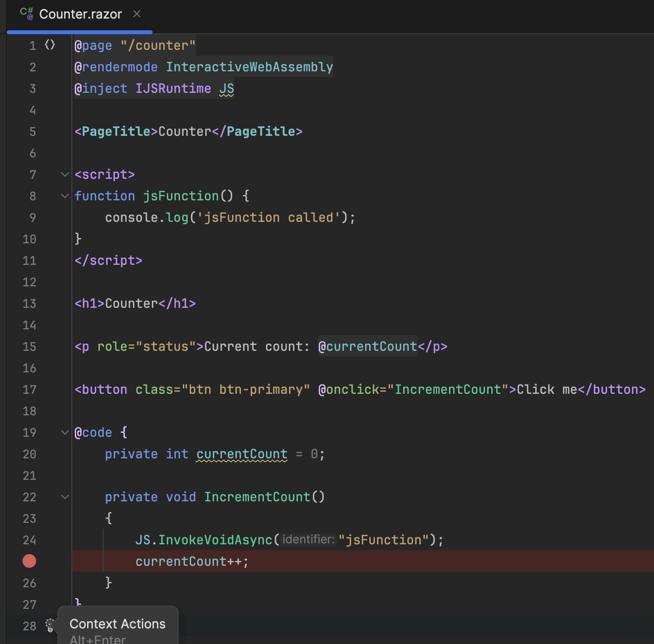Close the Counter.razor editor tab
Viewport: 654px width, 644px height.
[137, 14]
